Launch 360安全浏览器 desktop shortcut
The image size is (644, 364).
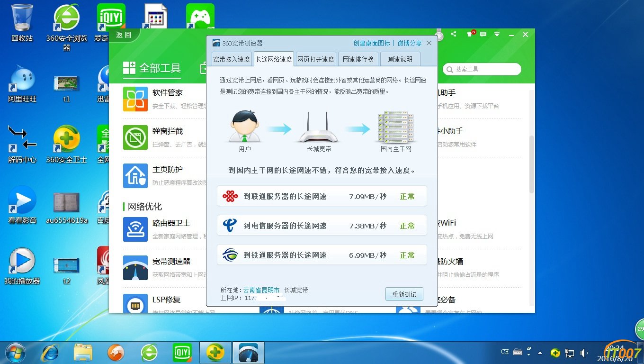click(x=66, y=27)
